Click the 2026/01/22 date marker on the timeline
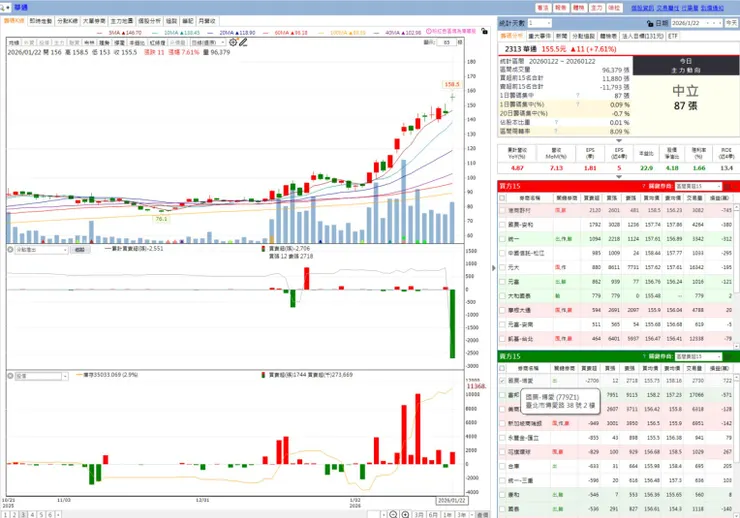 pos(451,500)
